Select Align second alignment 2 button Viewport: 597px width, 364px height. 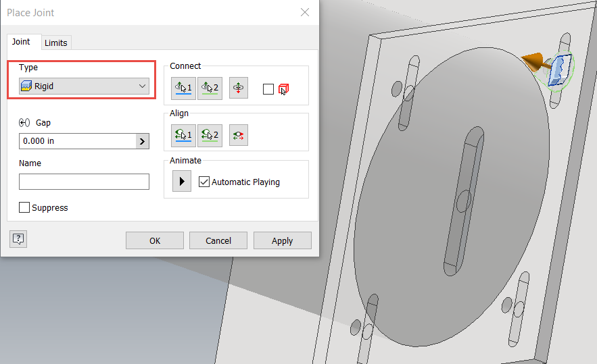pyautogui.click(x=210, y=136)
